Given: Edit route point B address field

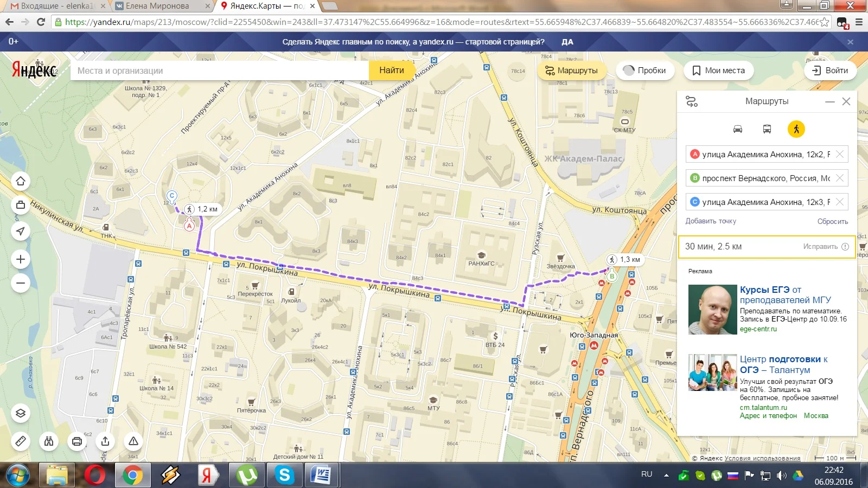Looking at the screenshot, I should point(766,178).
